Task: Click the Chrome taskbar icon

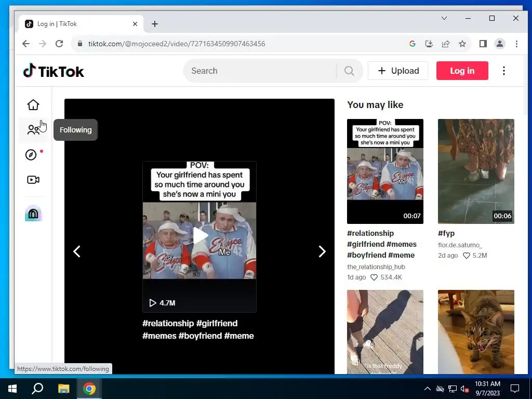Action: point(89,389)
